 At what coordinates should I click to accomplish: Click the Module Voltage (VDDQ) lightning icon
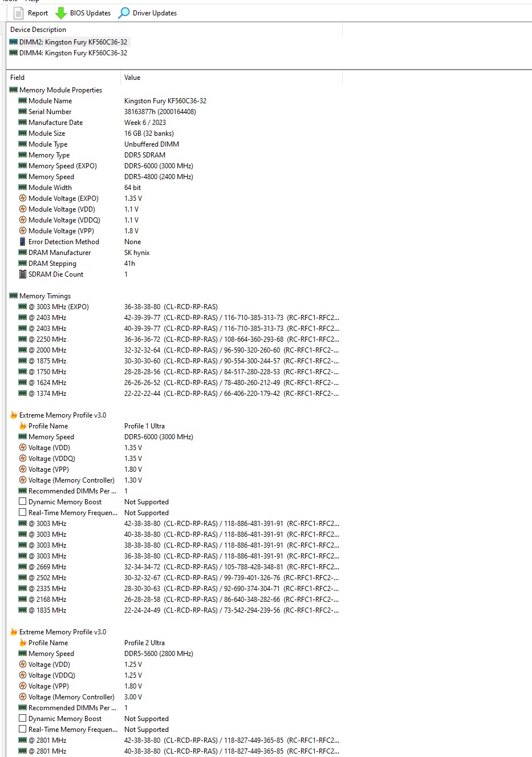click(23, 220)
